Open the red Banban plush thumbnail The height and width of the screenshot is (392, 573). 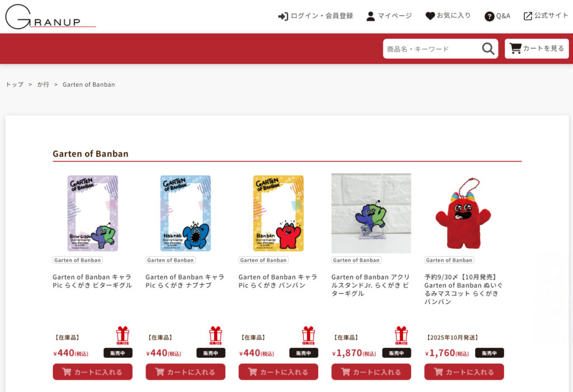pos(463,214)
